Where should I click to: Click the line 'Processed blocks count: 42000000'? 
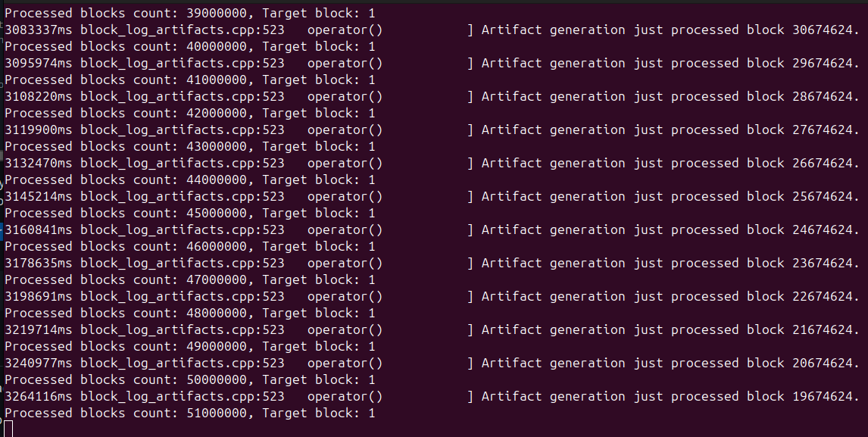click(190, 113)
